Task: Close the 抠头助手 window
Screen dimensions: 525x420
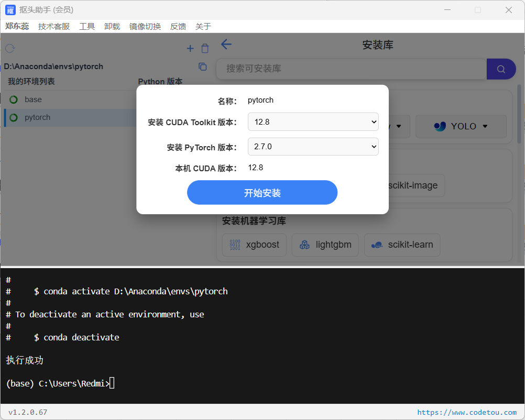Action: click(509, 10)
